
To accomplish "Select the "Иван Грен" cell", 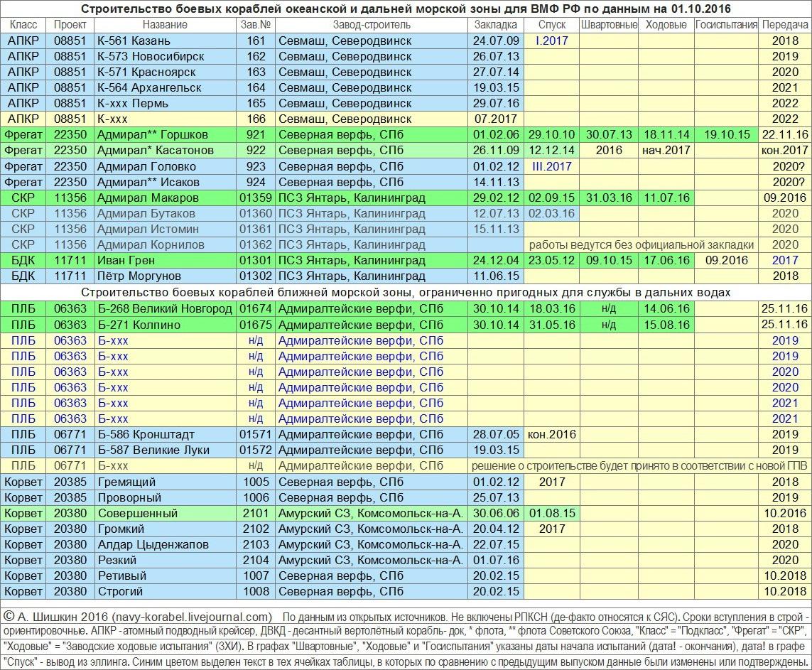I will pos(126,260).
